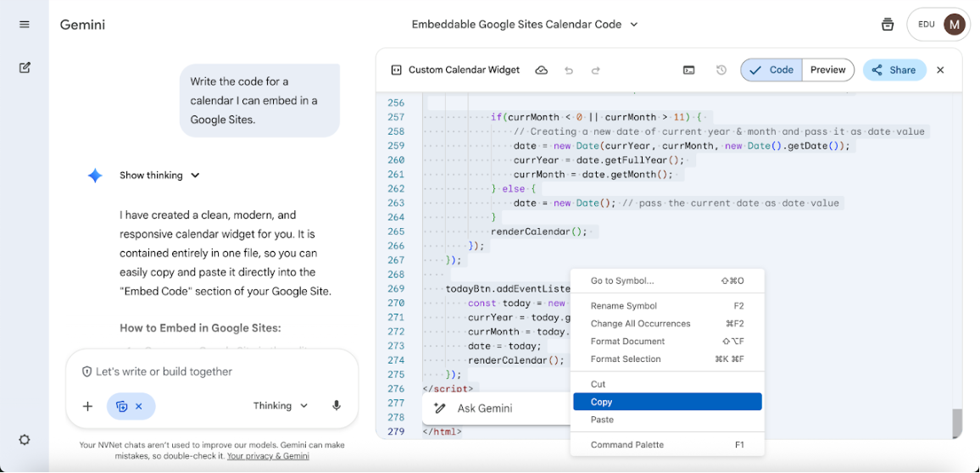Activate microphone voice input
The image size is (980, 473).
337,406
